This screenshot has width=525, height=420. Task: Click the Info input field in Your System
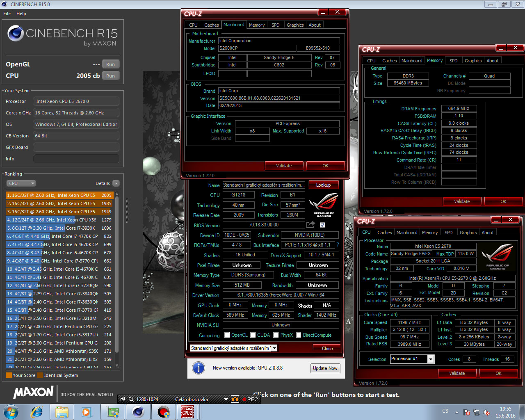click(76, 159)
